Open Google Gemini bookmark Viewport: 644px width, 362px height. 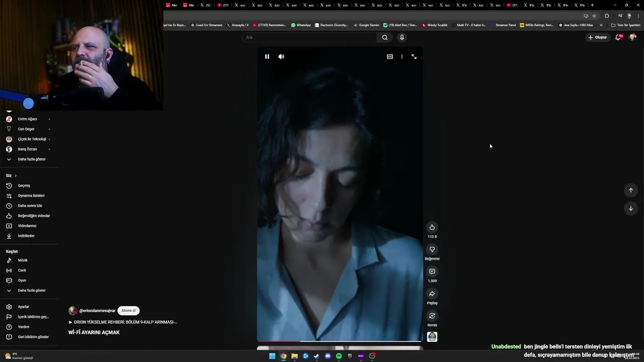[366, 25]
